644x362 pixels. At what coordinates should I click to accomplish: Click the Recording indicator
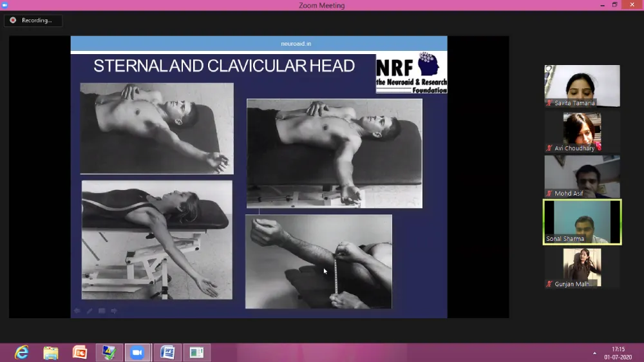[33, 21]
